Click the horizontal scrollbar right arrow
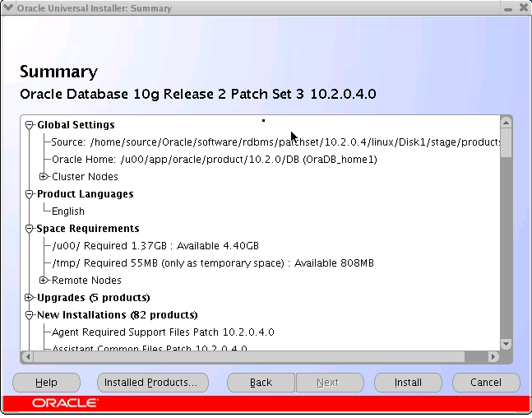The image size is (532, 418). tap(493, 357)
